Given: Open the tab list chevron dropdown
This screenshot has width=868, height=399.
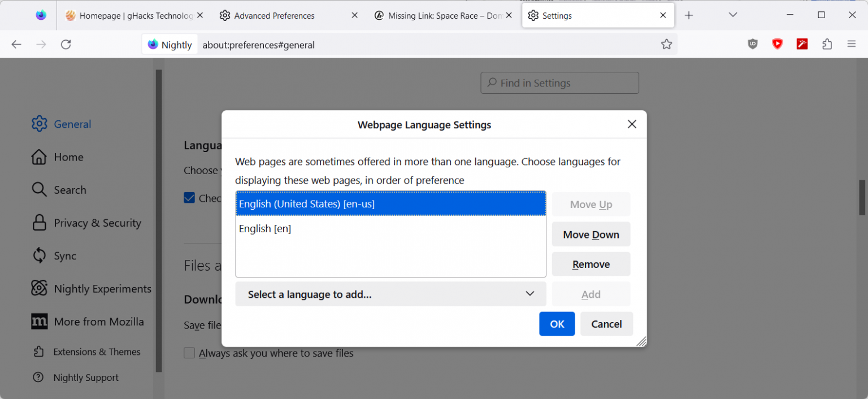Looking at the screenshot, I should 733,15.
